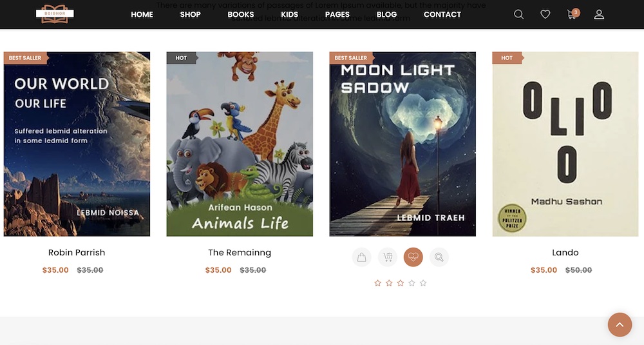This screenshot has width=644, height=345.
Task: Open the Home menu item
Action: click(x=142, y=14)
